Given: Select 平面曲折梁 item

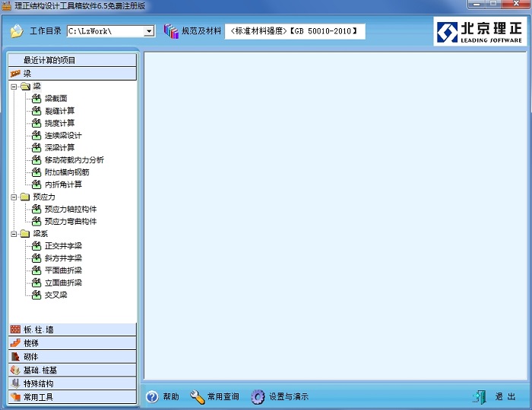Looking at the screenshot, I should [x=63, y=270].
